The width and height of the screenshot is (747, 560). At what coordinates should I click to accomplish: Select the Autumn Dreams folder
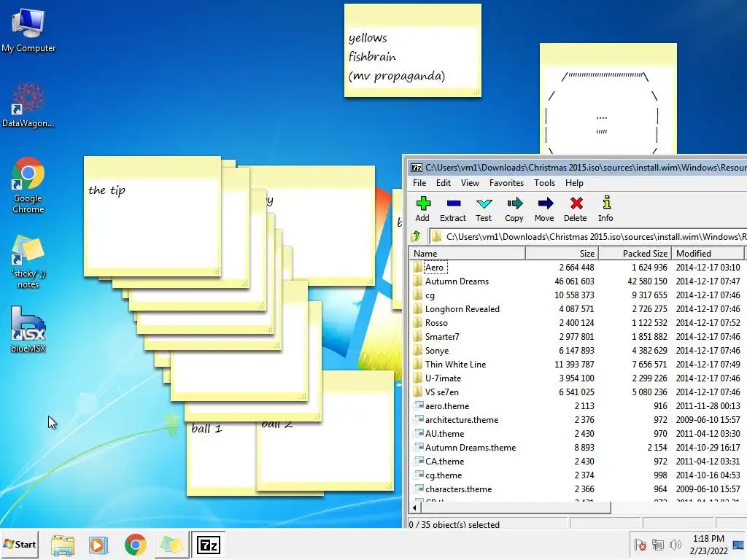pos(578,281)
